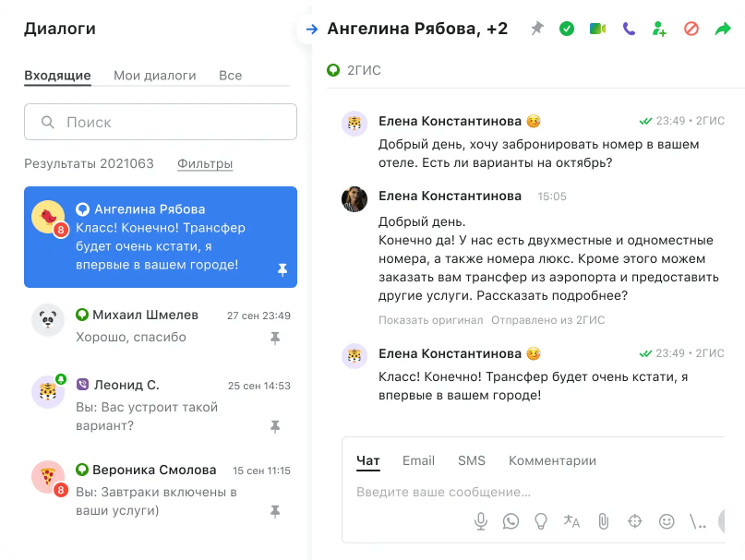Record a voice message with microphone icon

(481, 521)
